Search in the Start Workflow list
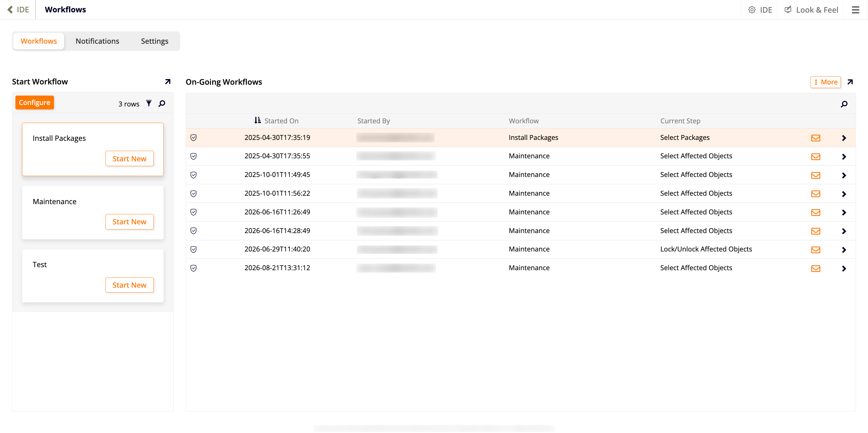This screenshot has width=868, height=433. 162,103
